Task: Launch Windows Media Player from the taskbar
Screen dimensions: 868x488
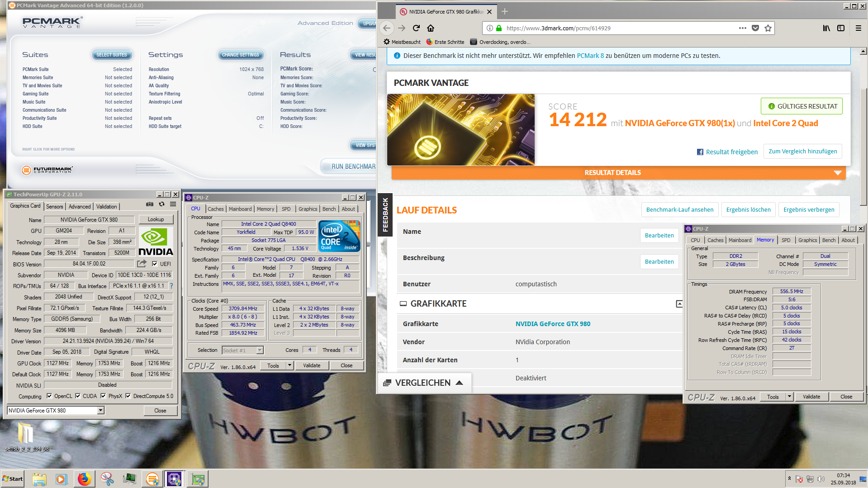Action: coord(62,479)
